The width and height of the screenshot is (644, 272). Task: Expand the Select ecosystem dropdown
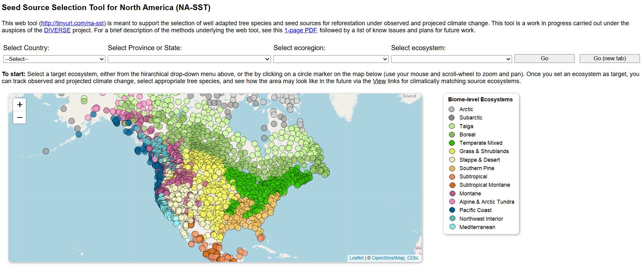pyautogui.click(x=451, y=59)
